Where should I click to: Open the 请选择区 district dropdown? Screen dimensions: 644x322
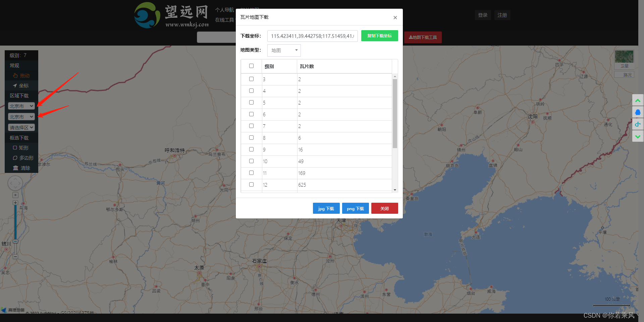[21, 128]
